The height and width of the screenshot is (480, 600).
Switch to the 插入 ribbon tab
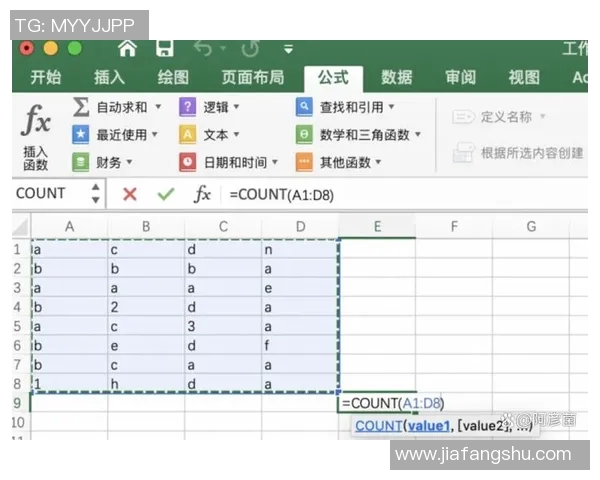[109, 77]
